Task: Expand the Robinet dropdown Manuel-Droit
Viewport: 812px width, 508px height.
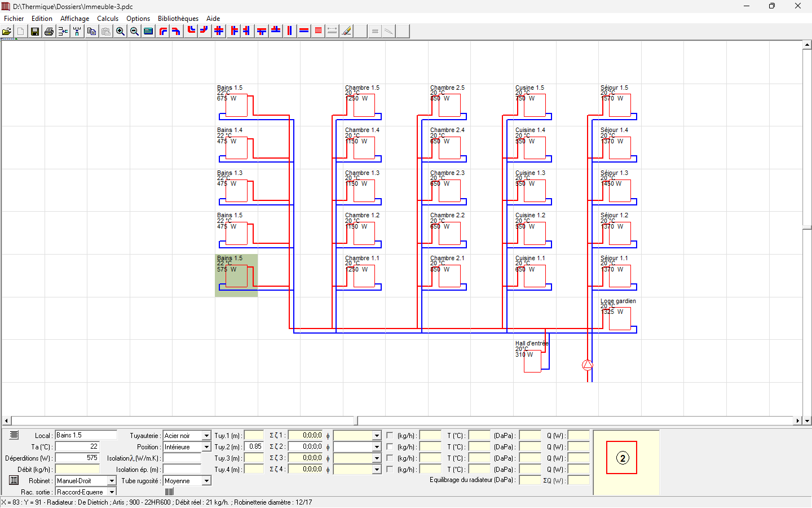Action: [112, 481]
